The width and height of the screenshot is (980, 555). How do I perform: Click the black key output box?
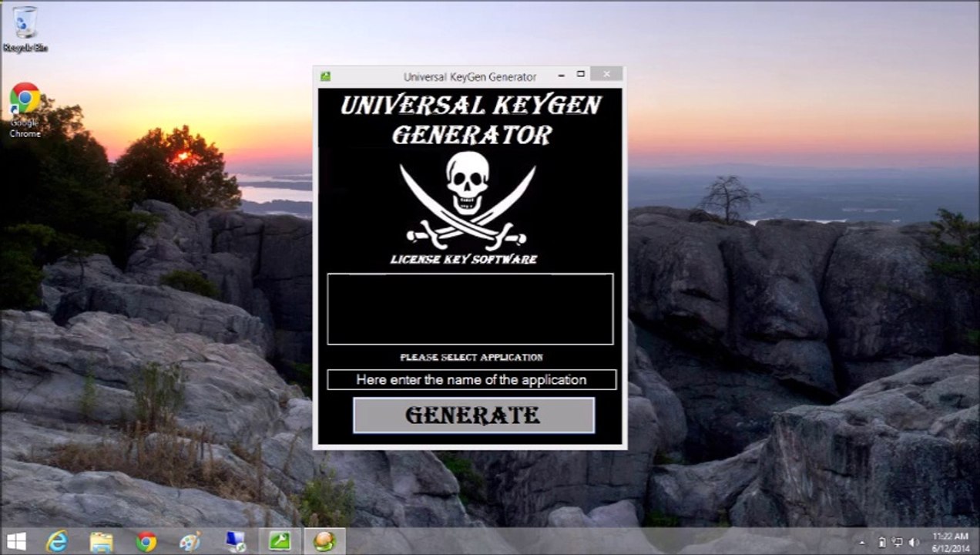click(470, 308)
